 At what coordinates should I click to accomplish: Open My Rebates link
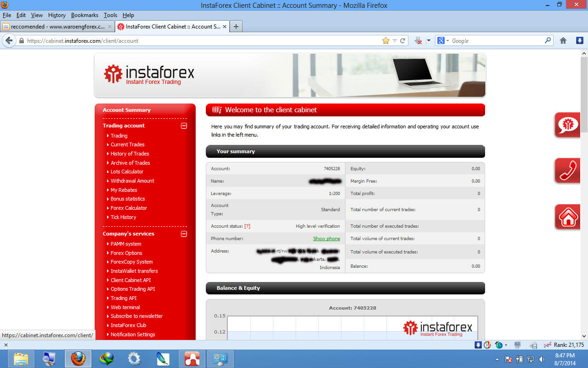[124, 190]
